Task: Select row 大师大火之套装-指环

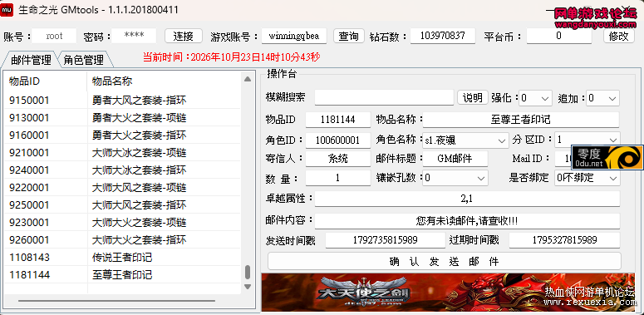Action: point(122,239)
